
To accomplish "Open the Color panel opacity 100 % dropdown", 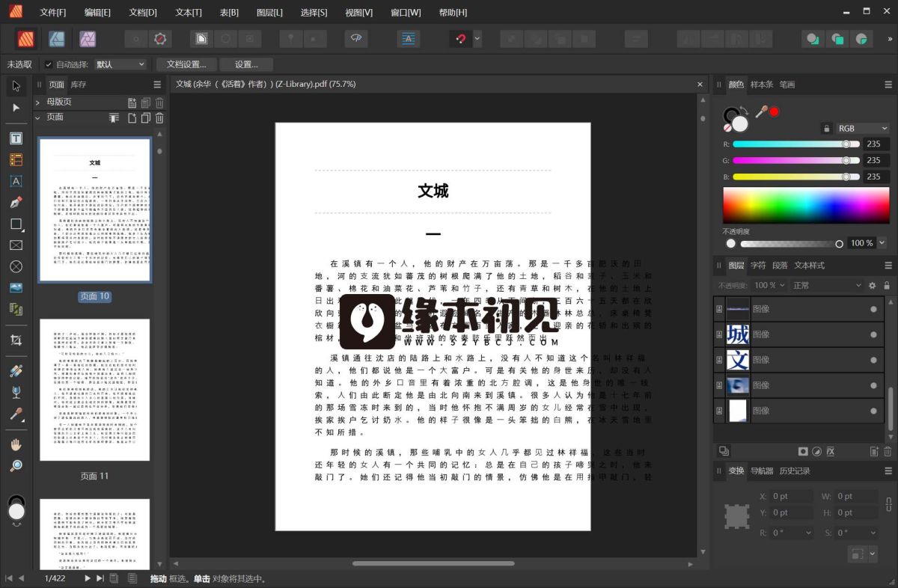I will pyautogui.click(x=882, y=243).
